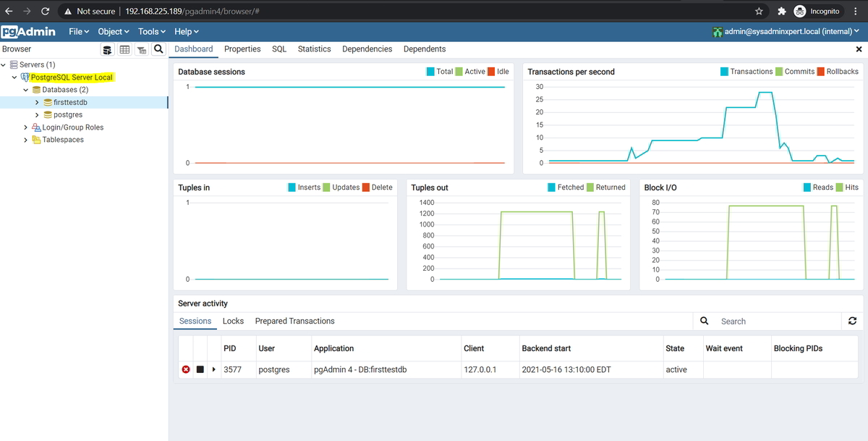
Task: Open the Locks tab in Server activity
Action: pyautogui.click(x=233, y=321)
